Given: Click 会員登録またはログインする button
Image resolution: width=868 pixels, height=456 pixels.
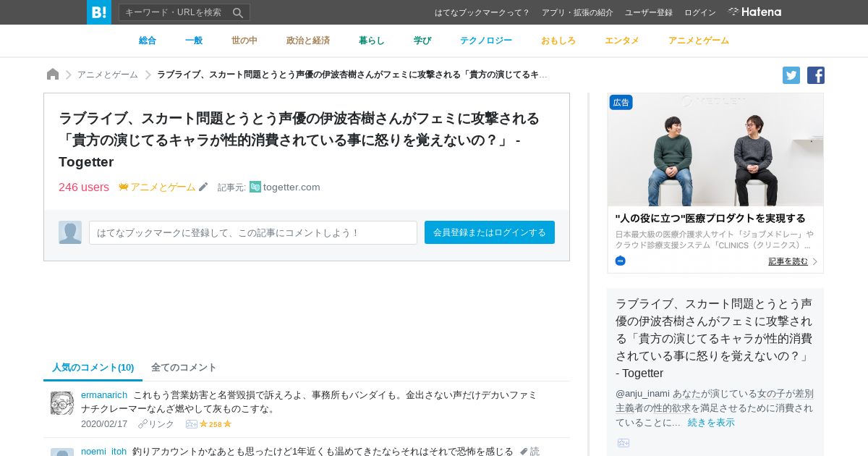Looking at the screenshot, I should coord(490,232).
